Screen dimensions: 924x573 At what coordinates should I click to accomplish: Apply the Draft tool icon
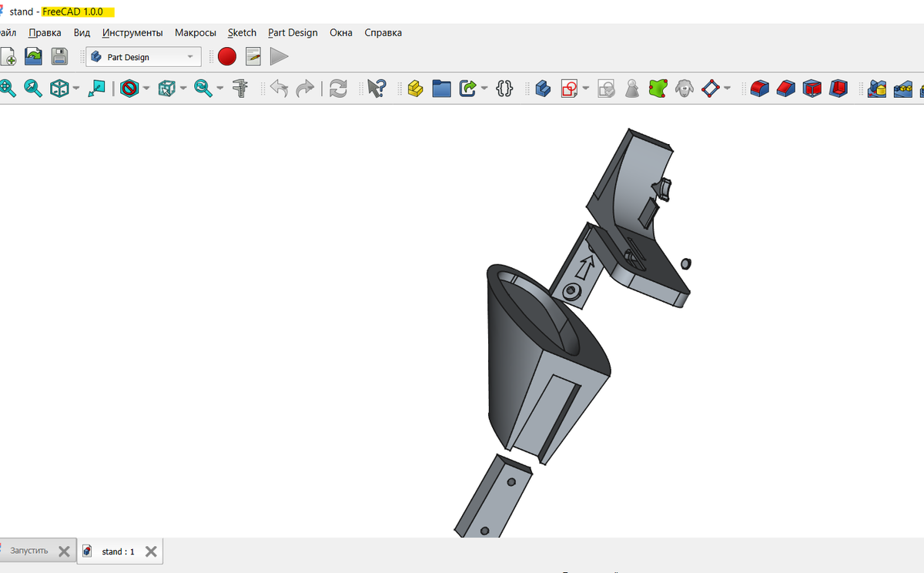click(x=812, y=89)
